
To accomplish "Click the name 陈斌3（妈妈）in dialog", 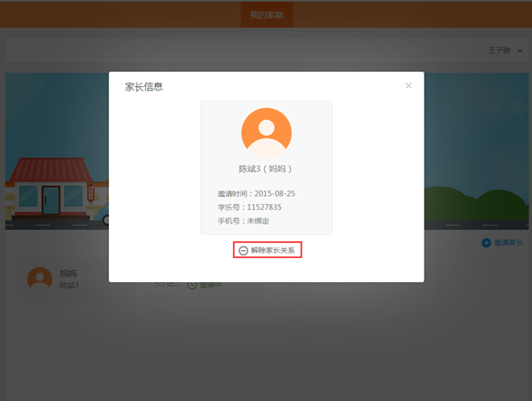I will coord(266,169).
